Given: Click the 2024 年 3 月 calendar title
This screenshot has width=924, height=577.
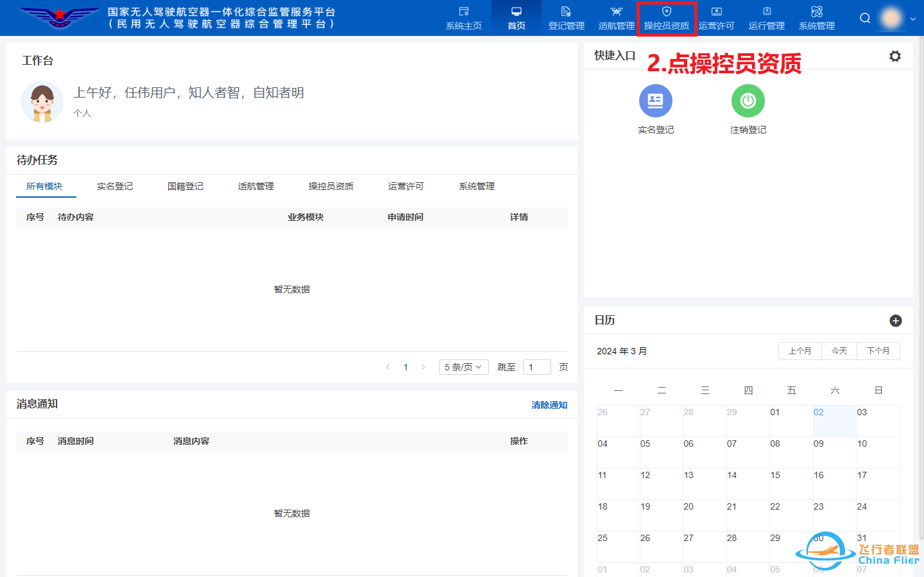Looking at the screenshot, I should click(x=622, y=351).
